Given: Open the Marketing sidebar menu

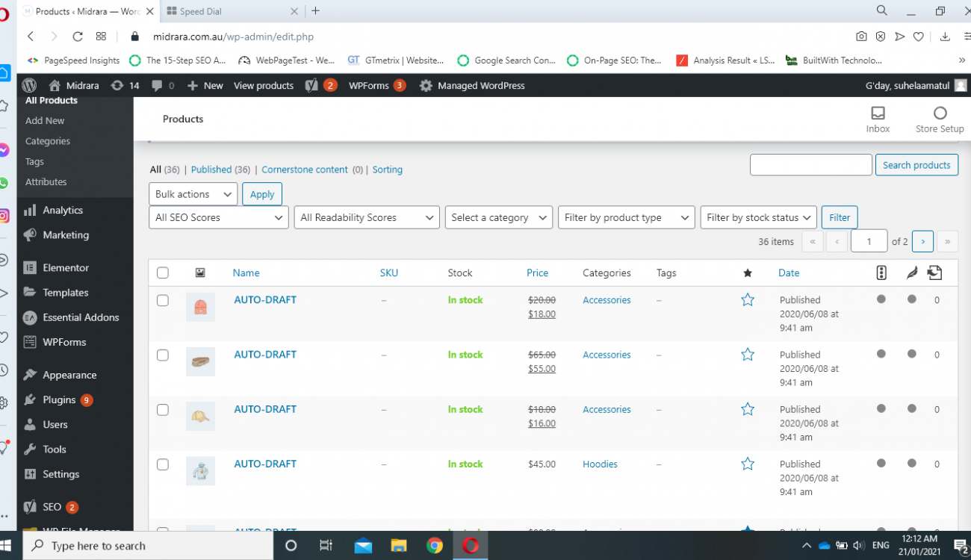Looking at the screenshot, I should [x=66, y=235].
